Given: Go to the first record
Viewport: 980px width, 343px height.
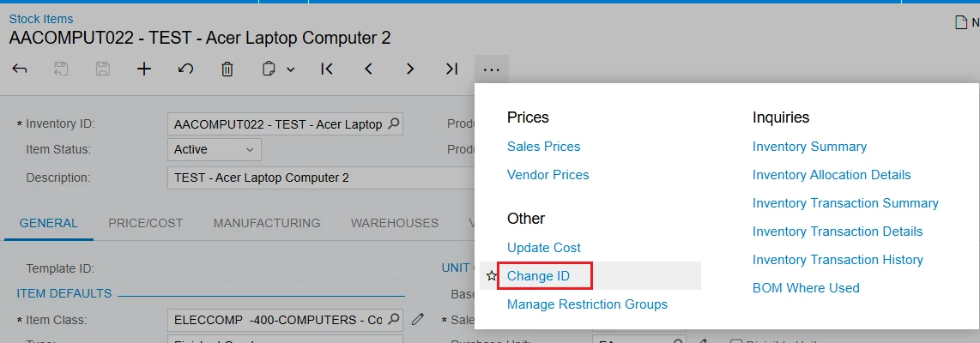Looking at the screenshot, I should [x=326, y=69].
